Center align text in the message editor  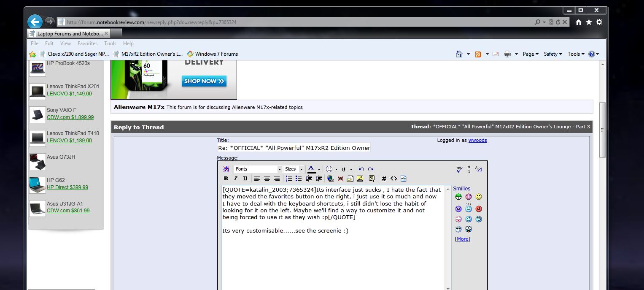tap(267, 179)
